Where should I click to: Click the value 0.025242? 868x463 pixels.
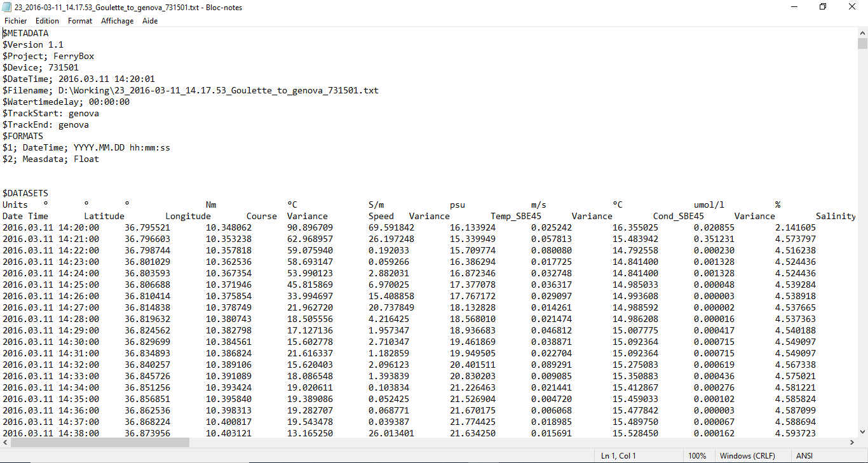pyautogui.click(x=552, y=227)
